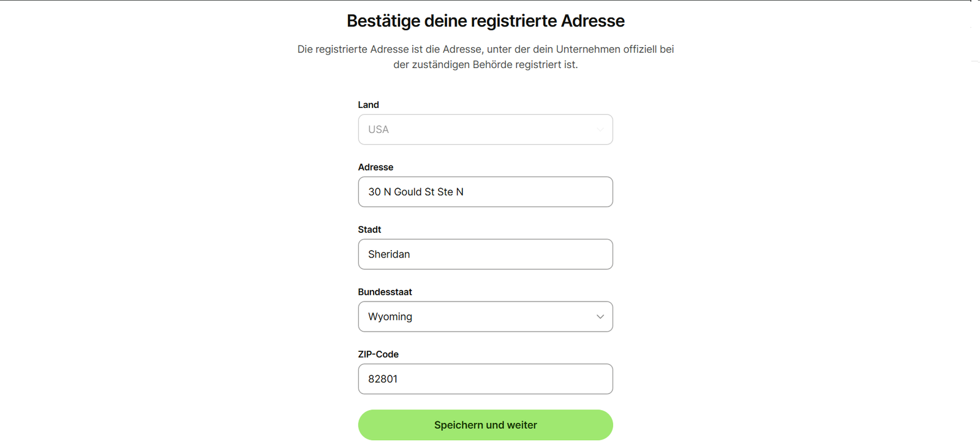Viewport: 980px width, 445px height.
Task: Select the "Wyoming" state value text
Action: [390, 317]
